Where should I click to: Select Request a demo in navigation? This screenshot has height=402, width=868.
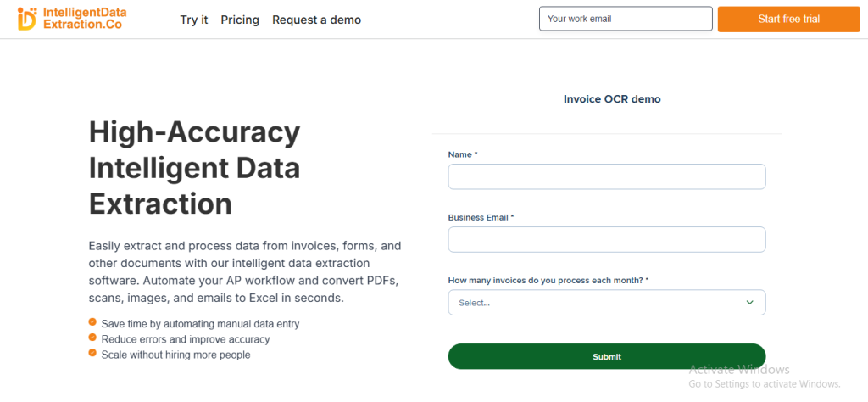pos(316,20)
